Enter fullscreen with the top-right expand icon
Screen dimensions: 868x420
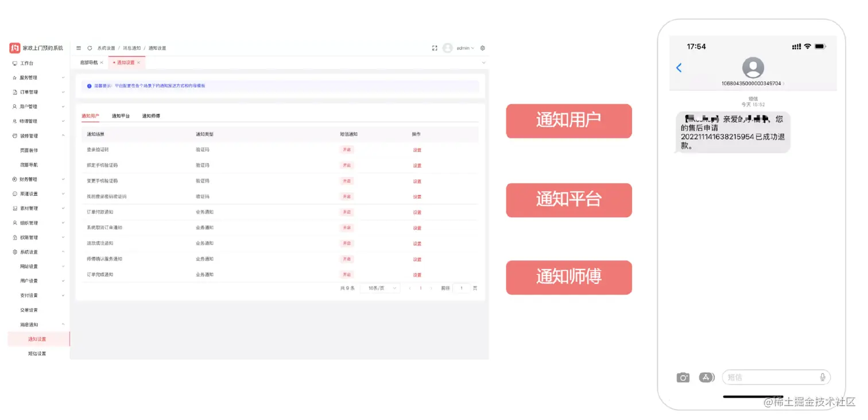pyautogui.click(x=435, y=48)
